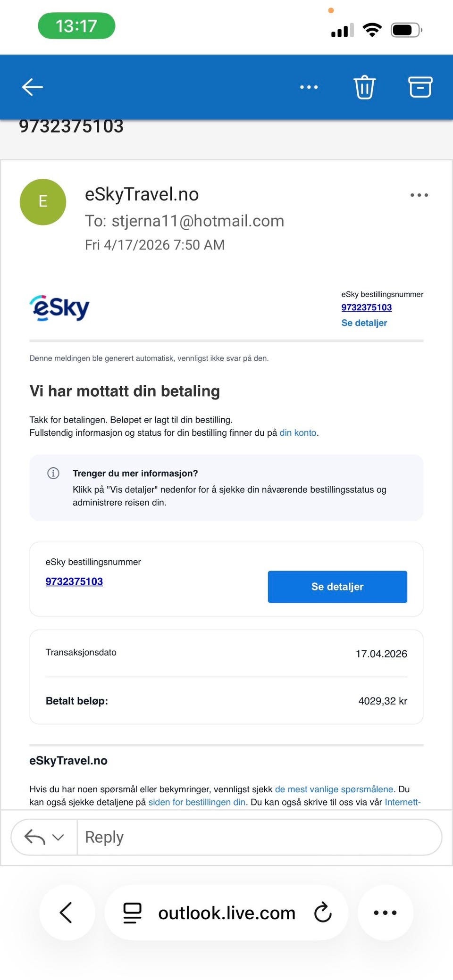Open the Se detaljer link under the top booking number

click(364, 323)
